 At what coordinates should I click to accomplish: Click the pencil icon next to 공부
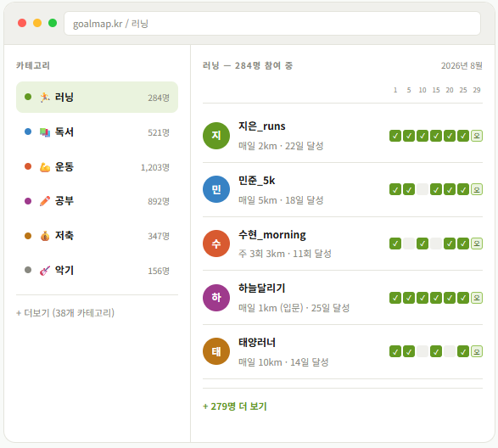pyautogui.click(x=45, y=201)
